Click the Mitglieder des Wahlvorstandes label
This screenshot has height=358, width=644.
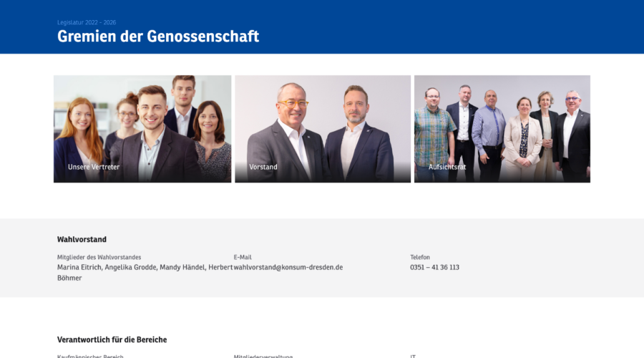coord(99,257)
